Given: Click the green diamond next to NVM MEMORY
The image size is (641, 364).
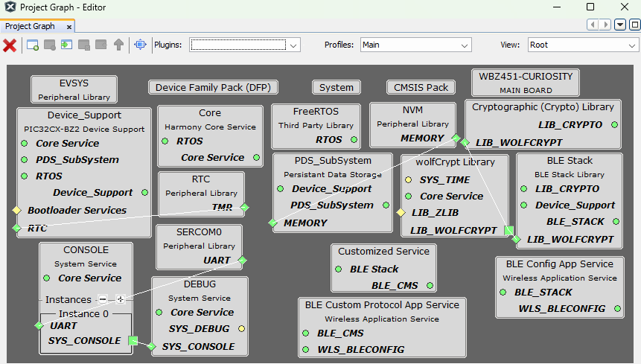Looking at the screenshot, I should point(456,138).
